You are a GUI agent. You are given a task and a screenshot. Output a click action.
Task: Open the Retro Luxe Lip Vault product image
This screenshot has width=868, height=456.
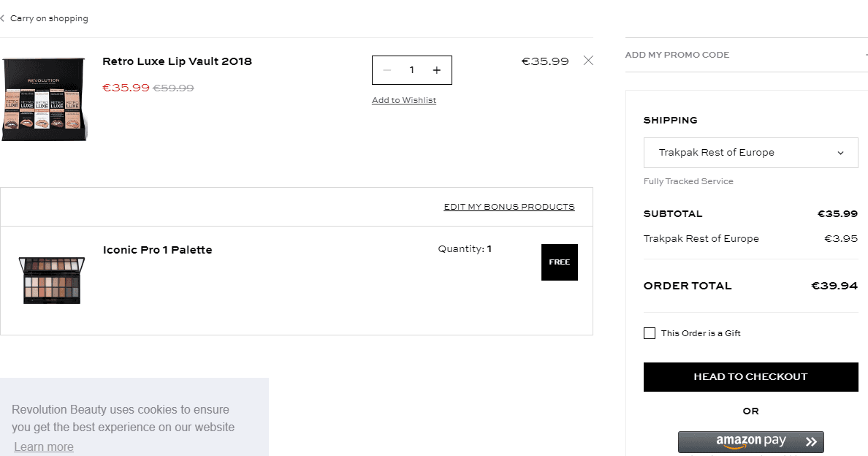click(45, 99)
